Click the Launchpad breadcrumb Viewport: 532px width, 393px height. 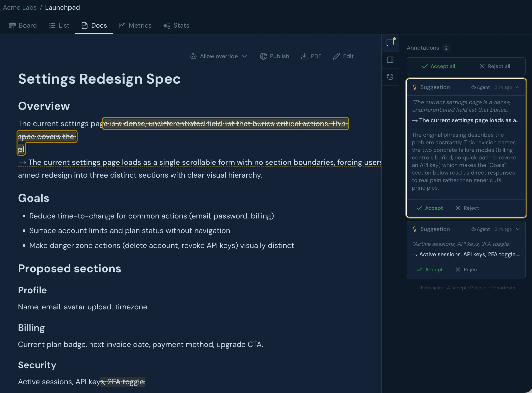click(x=62, y=7)
